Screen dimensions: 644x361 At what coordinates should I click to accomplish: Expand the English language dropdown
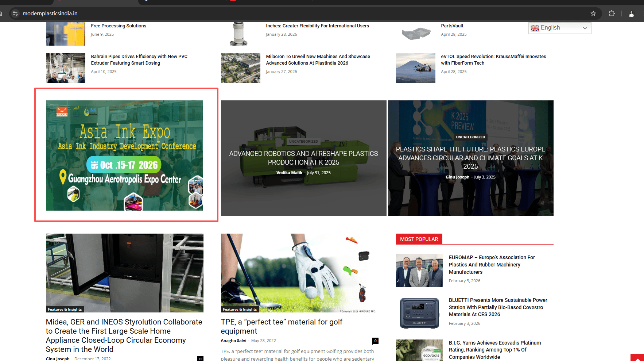pyautogui.click(x=585, y=28)
